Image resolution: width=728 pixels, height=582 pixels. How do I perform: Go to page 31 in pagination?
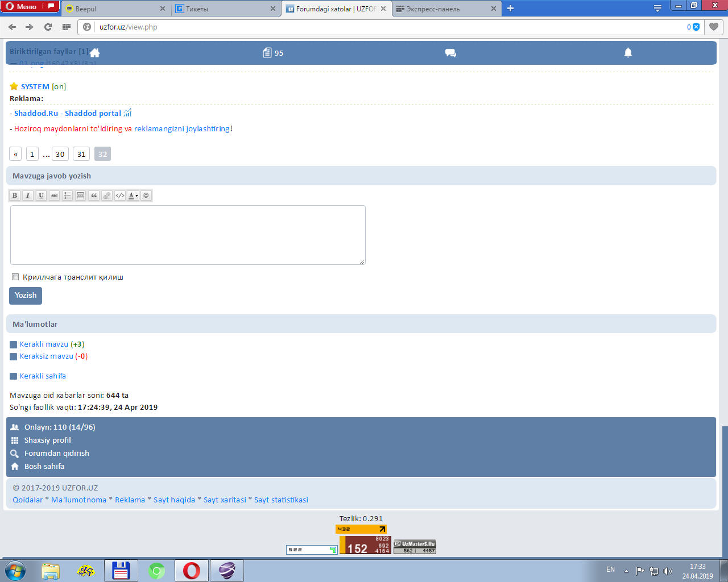click(x=81, y=154)
